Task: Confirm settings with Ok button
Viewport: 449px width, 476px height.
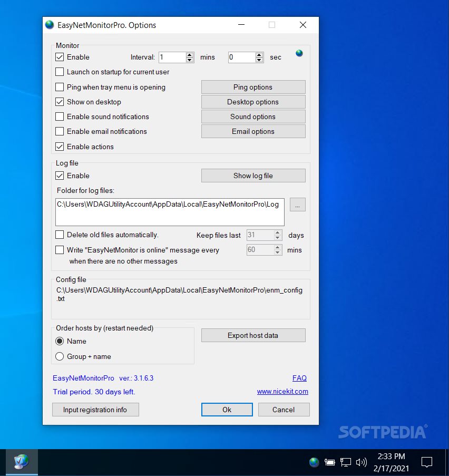Action: 227,410
